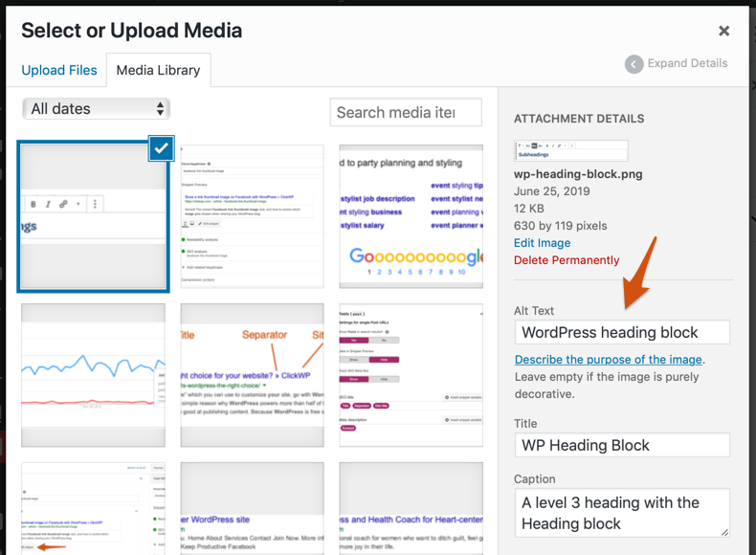Close the Select or Upload Media dialog
Screen dimensions: 756x555
point(723,31)
